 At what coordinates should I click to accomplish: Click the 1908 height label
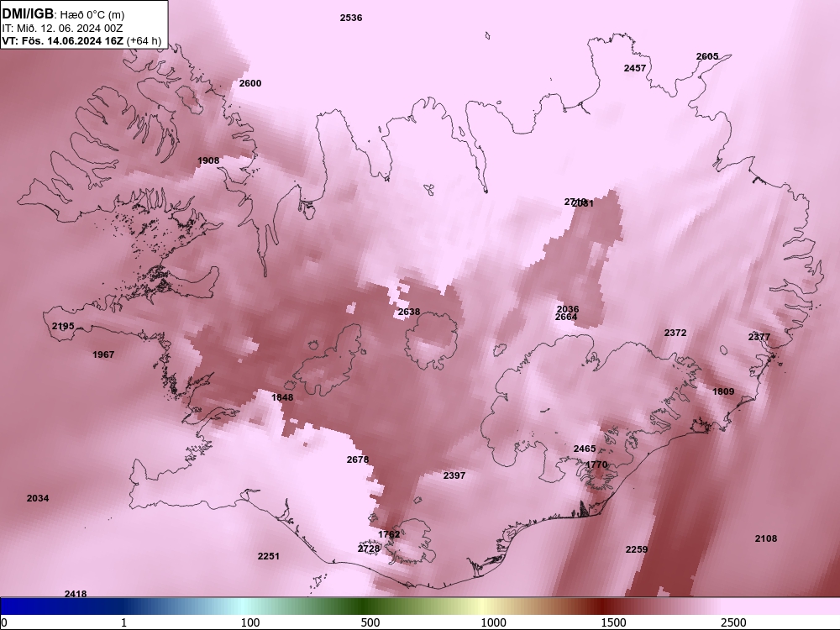click(208, 160)
